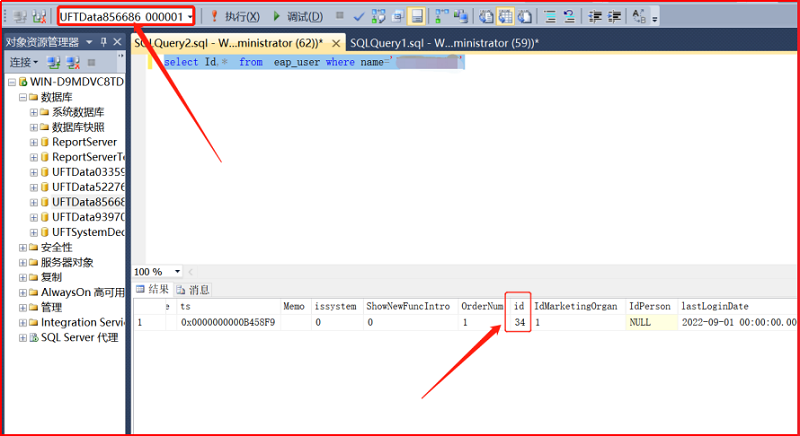Viewport: 800px width, 436px height.
Task: Click Object Explorer disconnect server icon
Action: [73, 63]
